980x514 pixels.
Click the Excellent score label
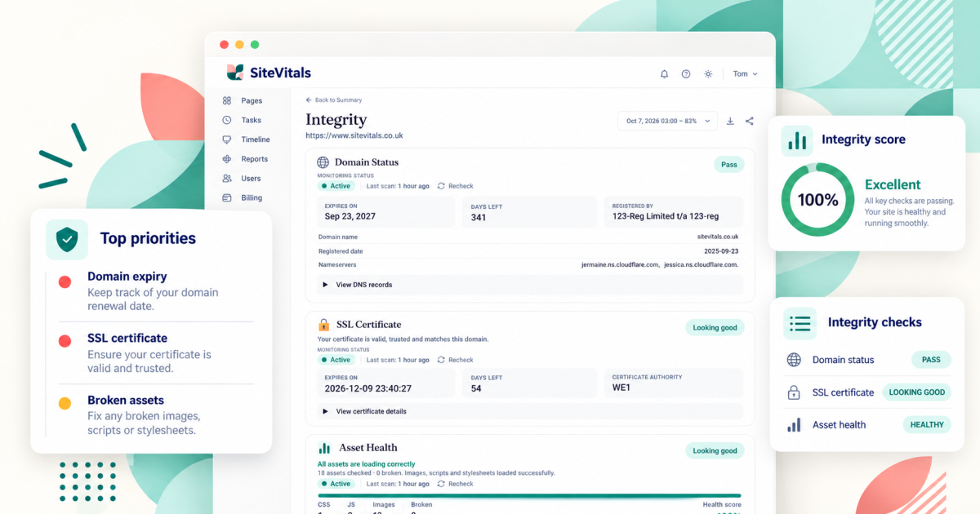coord(893,184)
